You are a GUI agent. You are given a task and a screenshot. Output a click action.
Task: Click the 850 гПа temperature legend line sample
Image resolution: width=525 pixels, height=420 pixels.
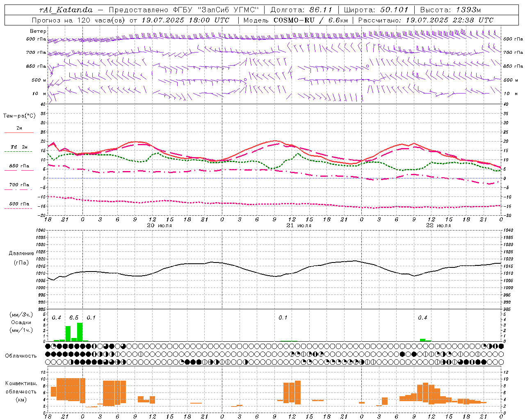(19, 171)
